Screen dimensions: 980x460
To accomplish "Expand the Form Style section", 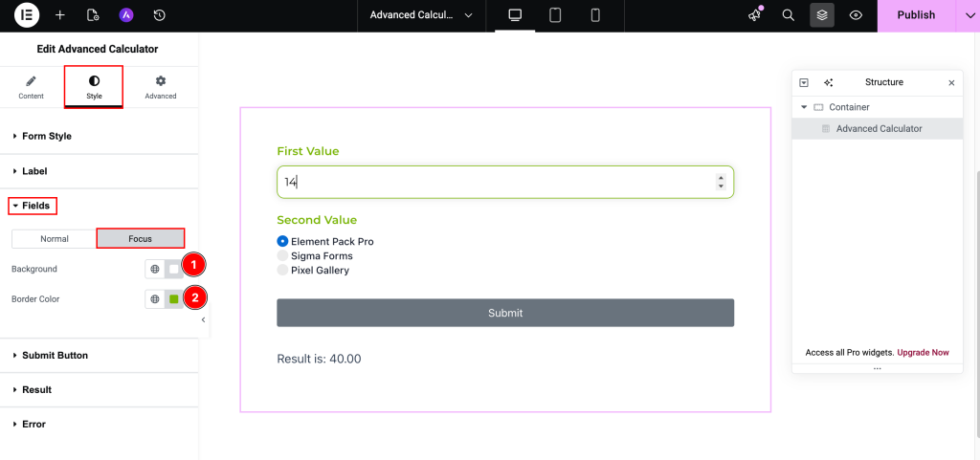I will [47, 137].
